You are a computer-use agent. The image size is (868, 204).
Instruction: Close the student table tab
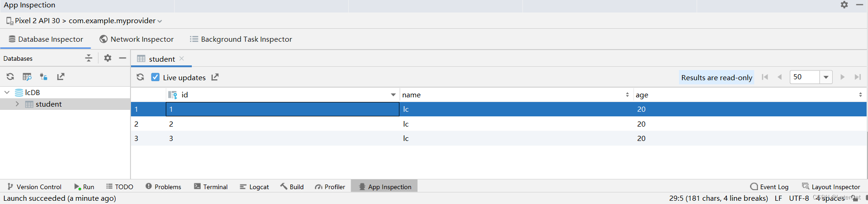tap(182, 58)
